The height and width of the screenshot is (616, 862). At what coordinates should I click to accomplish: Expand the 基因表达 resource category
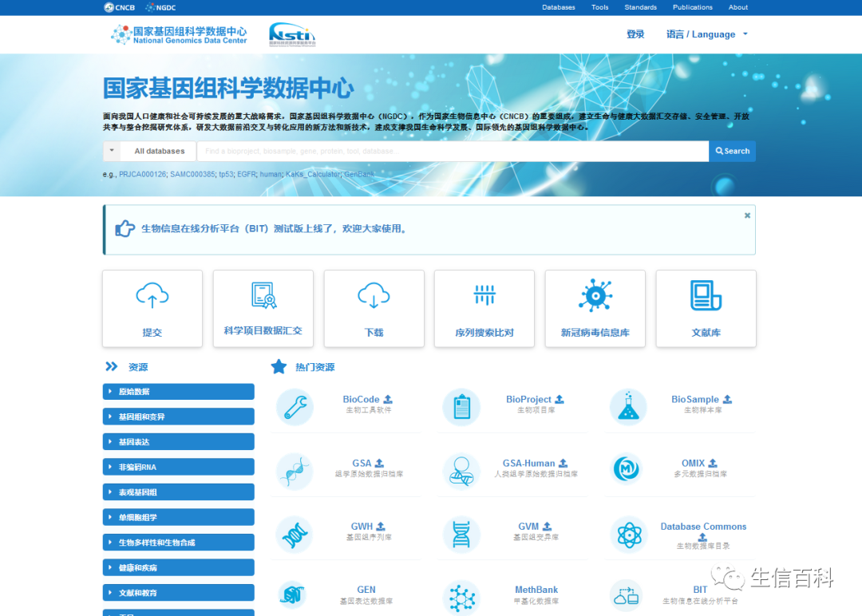[179, 442]
